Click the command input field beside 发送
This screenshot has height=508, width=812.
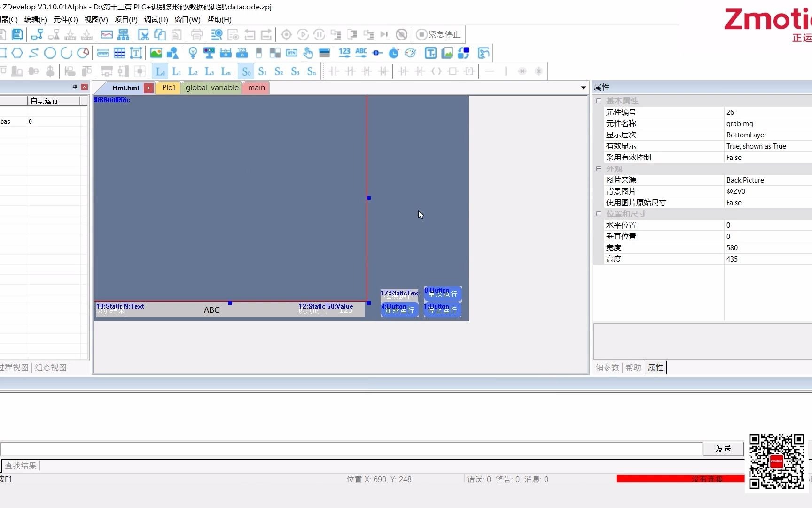351,449
